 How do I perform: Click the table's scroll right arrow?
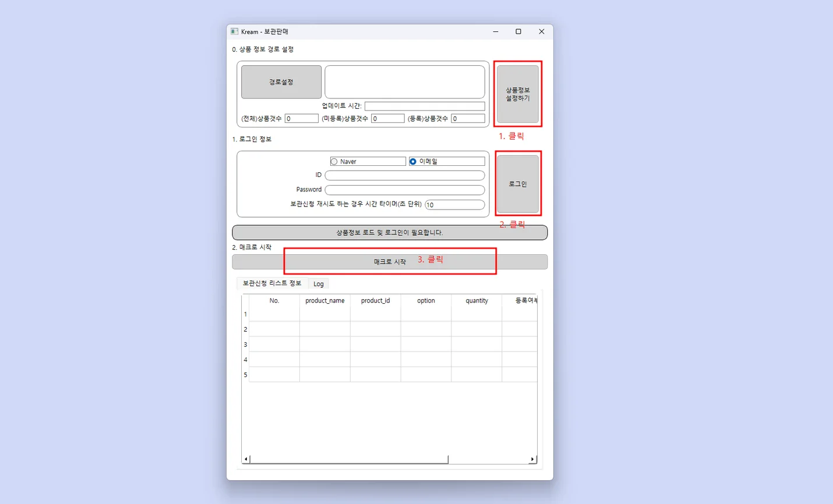pyautogui.click(x=532, y=459)
